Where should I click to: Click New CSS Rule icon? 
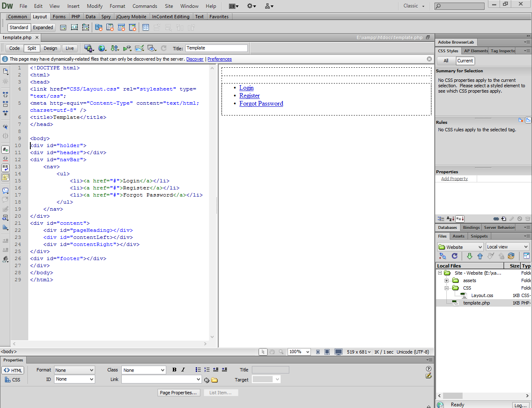(504, 219)
